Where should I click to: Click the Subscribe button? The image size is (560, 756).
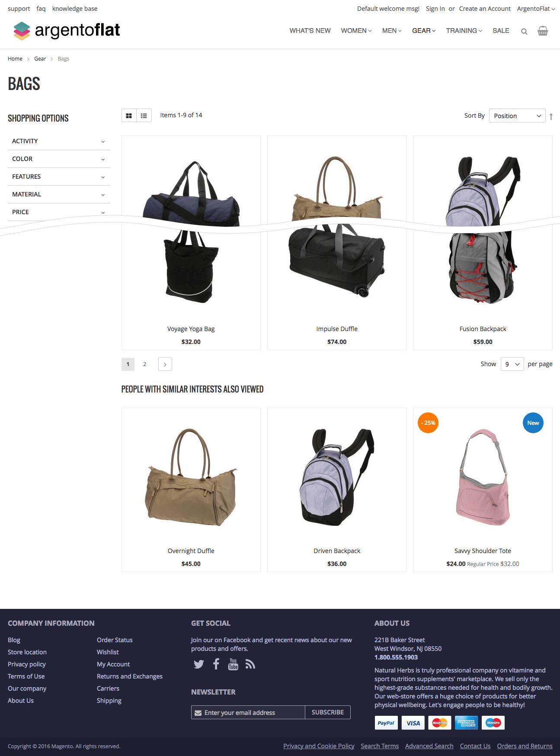(x=328, y=712)
